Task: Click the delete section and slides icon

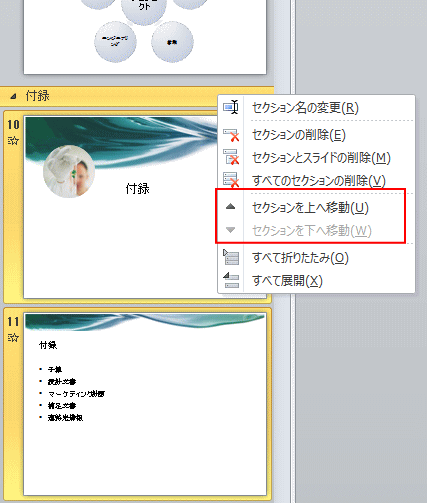Action: 231,157
